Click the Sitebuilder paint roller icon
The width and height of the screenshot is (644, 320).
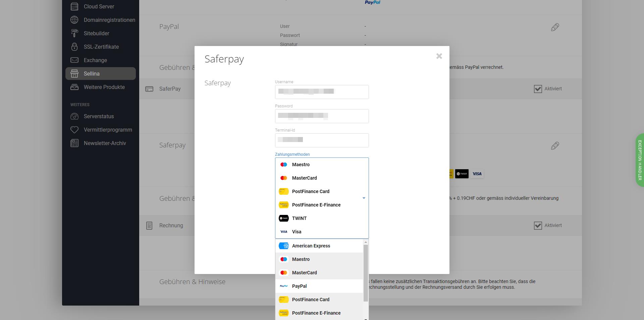74,33
